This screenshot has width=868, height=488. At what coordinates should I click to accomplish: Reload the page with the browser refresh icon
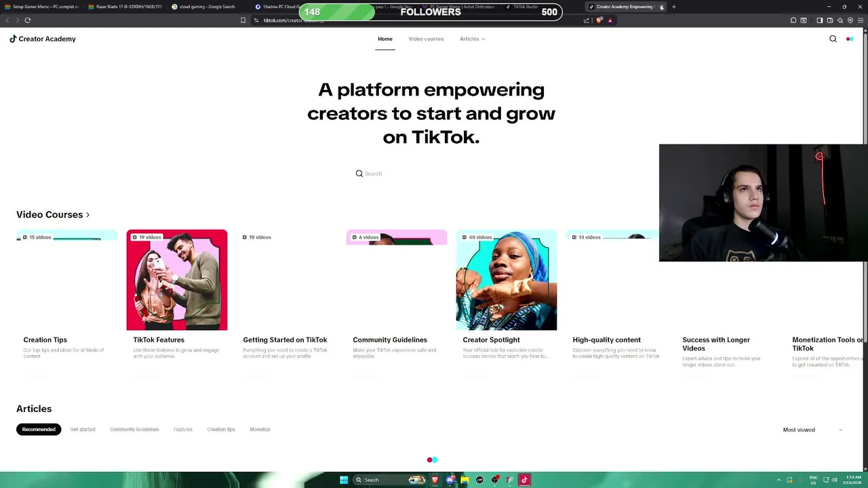[x=28, y=20]
